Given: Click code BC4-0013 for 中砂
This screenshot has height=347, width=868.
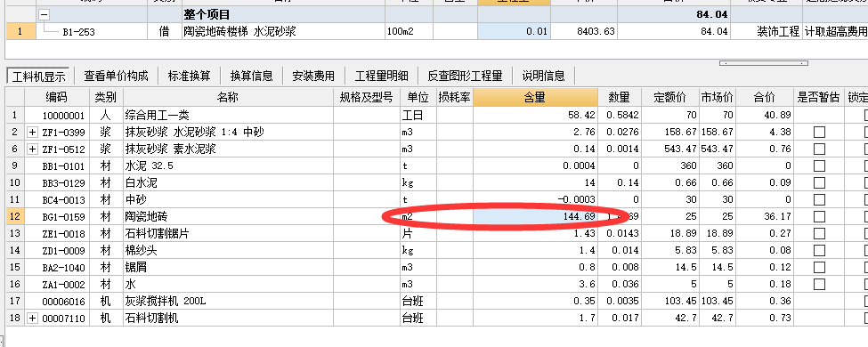Looking at the screenshot, I should click(x=56, y=200).
